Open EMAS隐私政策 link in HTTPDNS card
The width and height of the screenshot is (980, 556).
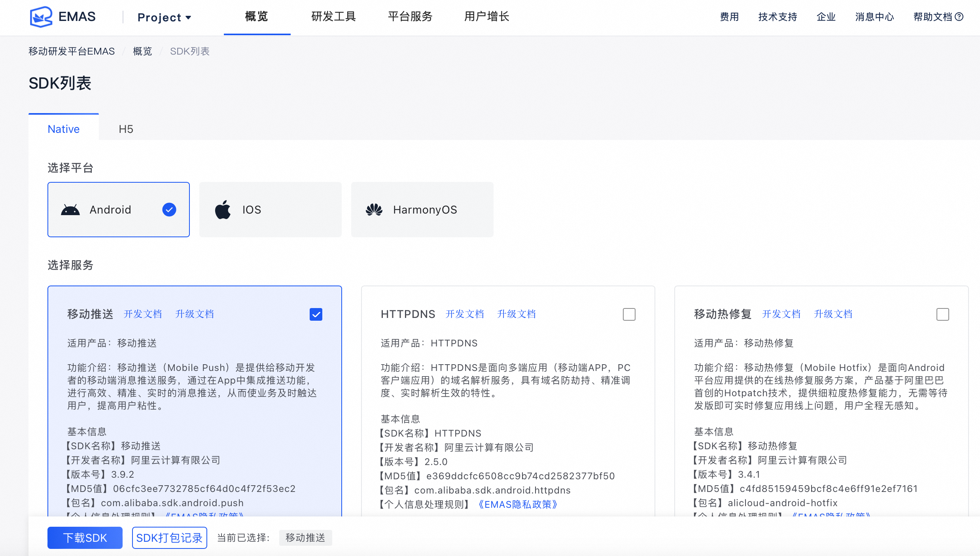(x=518, y=504)
